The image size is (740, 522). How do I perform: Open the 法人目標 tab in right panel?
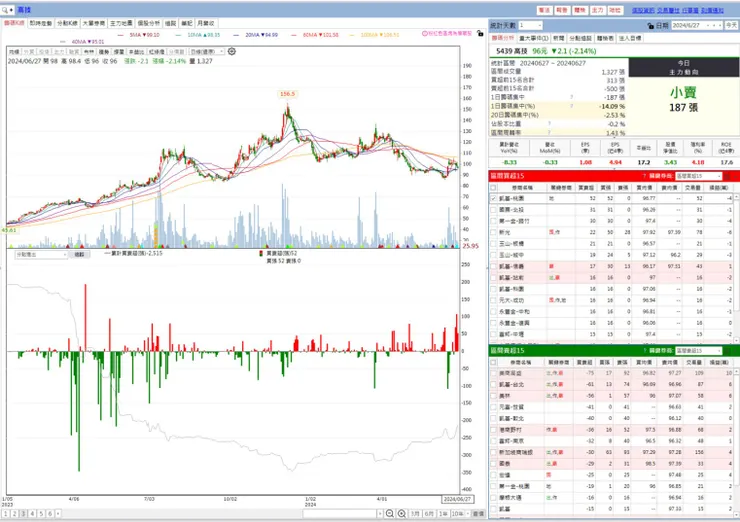[630, 38]
